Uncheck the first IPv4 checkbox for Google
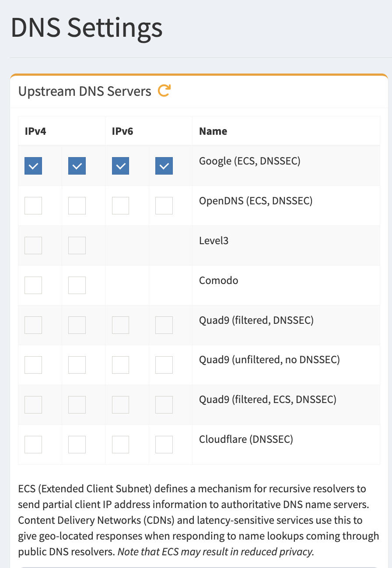This screenshot has height=568, width=392. (33, 166)
